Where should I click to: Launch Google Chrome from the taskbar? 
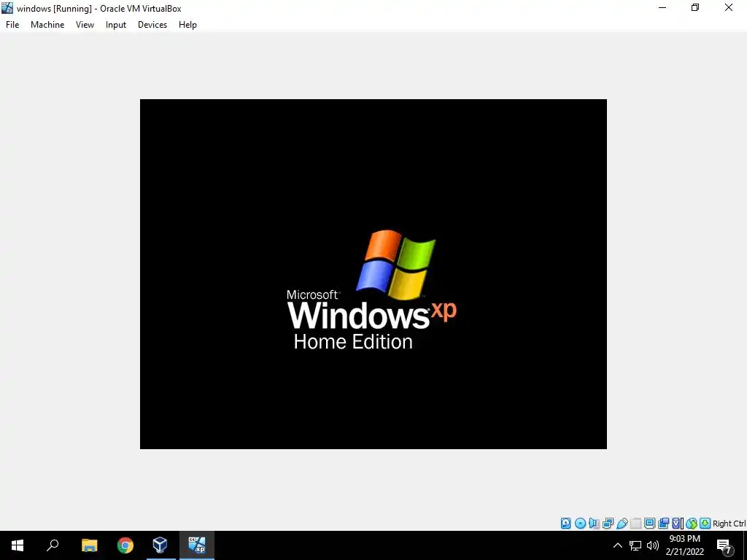click(x=125, y=545)
